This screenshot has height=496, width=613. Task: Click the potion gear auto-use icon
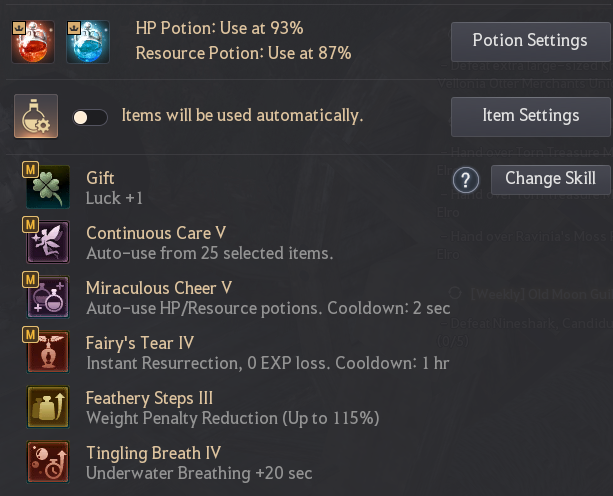pos(35,117)
